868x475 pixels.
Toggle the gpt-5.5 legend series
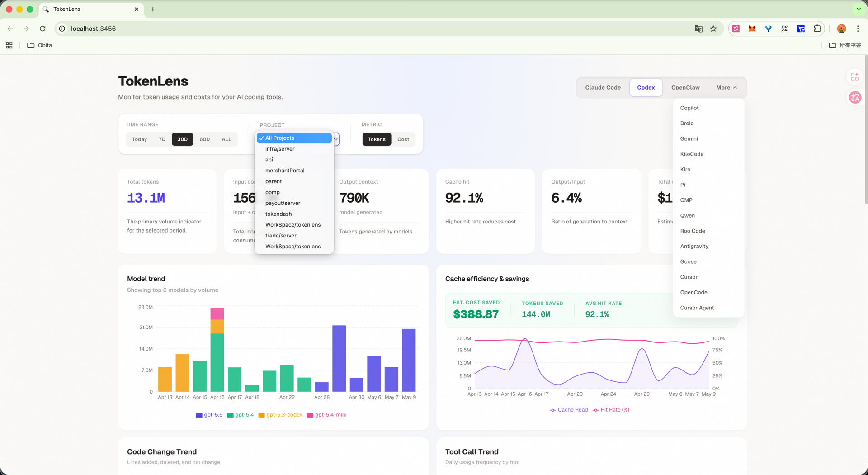pos(209,415)
